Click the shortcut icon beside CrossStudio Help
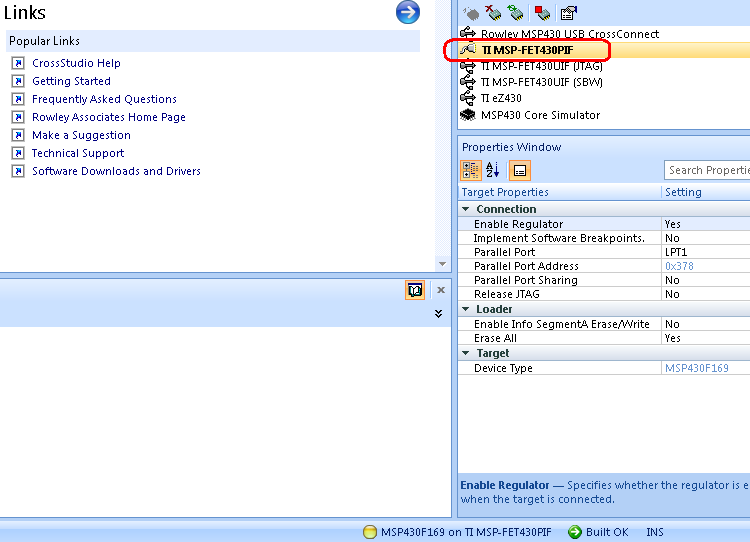 pos(18,63)
